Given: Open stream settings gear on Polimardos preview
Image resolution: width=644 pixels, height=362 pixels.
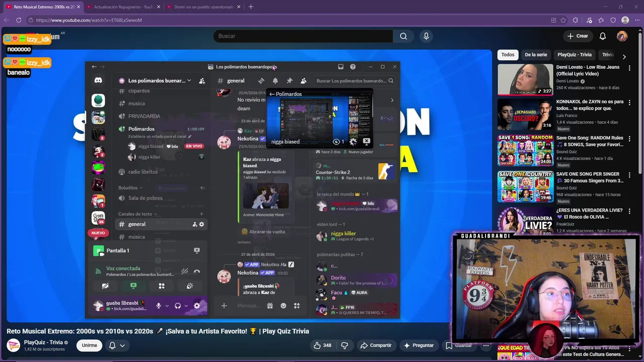Looking at the screenshot, I should click(x=353, y=142).
